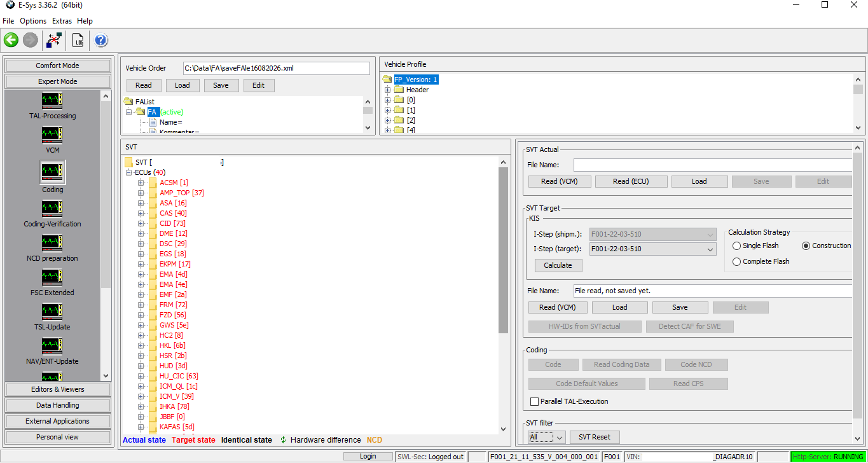The image size is (868, 463).
Task: Open the VCM module icon
Action: (52, 135)
